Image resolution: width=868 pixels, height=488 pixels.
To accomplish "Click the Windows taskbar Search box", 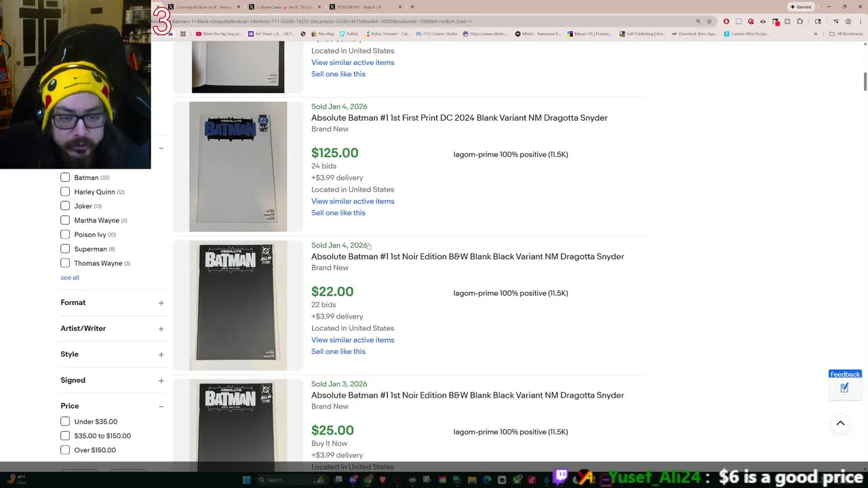I will click(x=292, y=480).
